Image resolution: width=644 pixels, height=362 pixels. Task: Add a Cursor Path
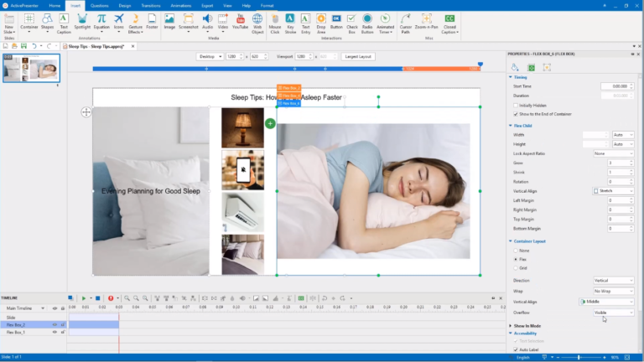tap(405, 23)
